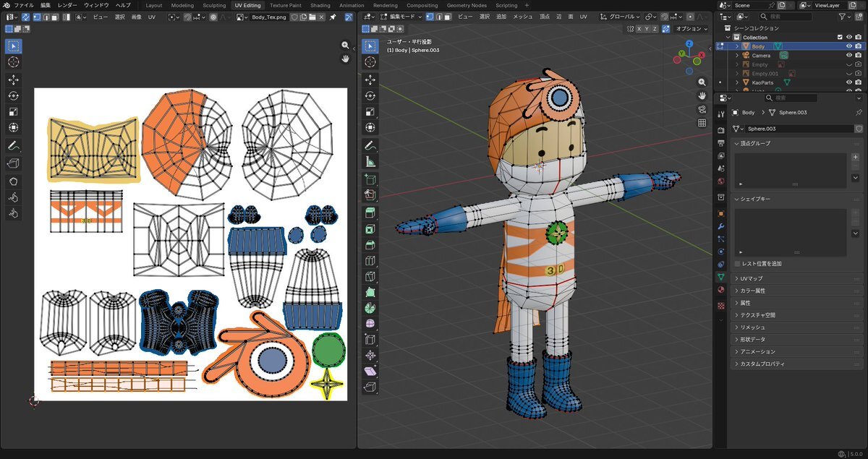Click the blue Z axis on navigation gizmo
The image size is (868, 459).
point(689,44)
